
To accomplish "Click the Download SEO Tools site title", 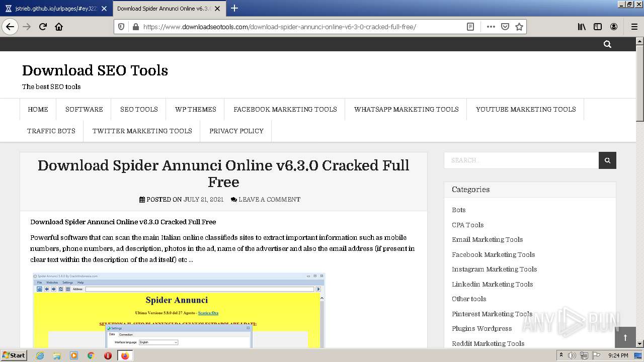I will point(95,70).
